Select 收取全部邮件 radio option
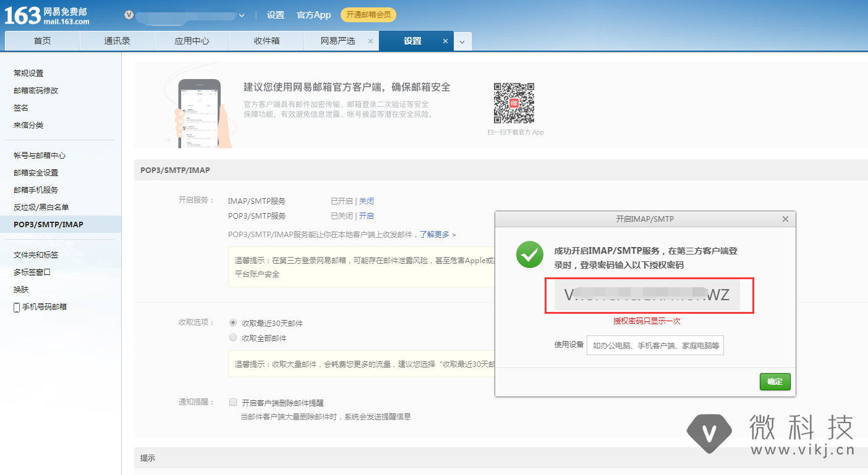Screen dimensions: 868x475 pos(233,338)
